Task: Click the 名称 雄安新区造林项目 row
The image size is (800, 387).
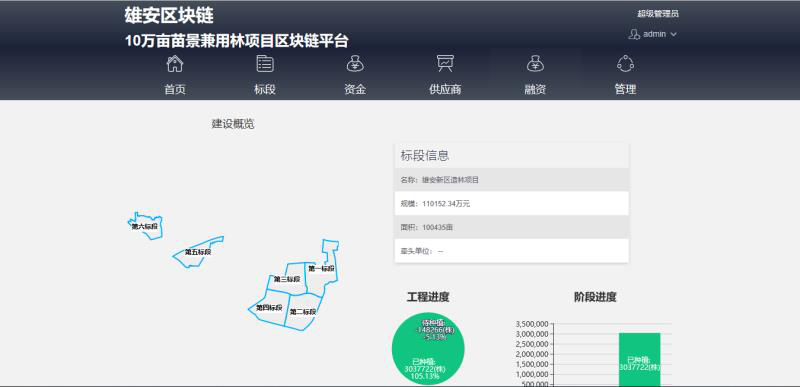Action: [512, 179]
